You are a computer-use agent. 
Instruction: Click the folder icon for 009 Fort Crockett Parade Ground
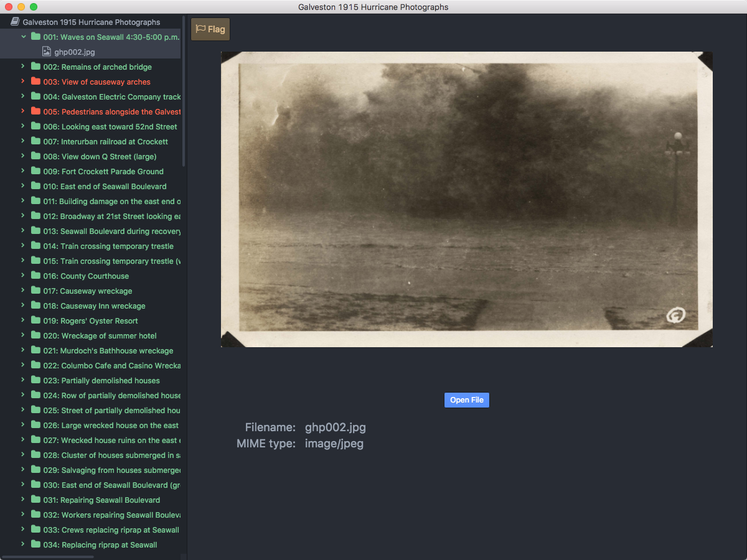pos(35,171)
